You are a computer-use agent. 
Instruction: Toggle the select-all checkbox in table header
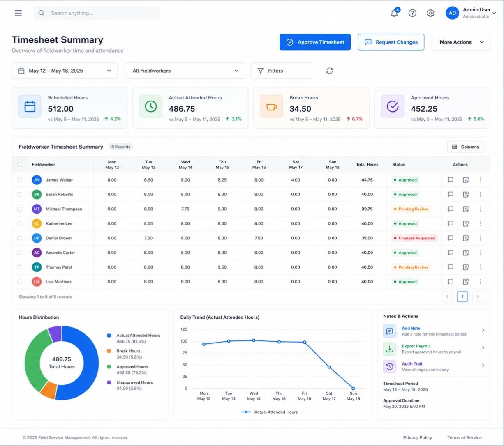click(x=19, y=165)
